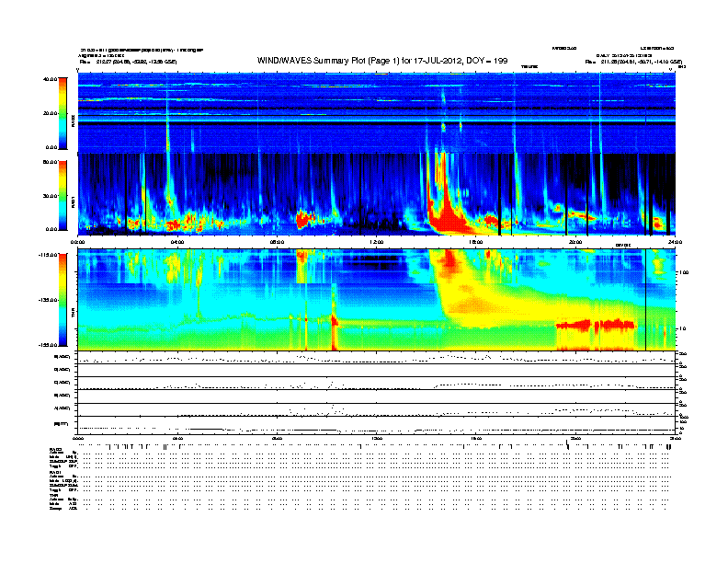Viewport: 728px width, 563px height.
Task: Click the TNR color scale bar
Action: (x=63, y=300)
